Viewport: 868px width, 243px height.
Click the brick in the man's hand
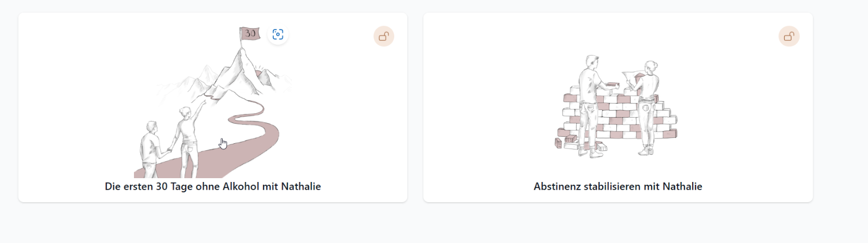point(612,85)
